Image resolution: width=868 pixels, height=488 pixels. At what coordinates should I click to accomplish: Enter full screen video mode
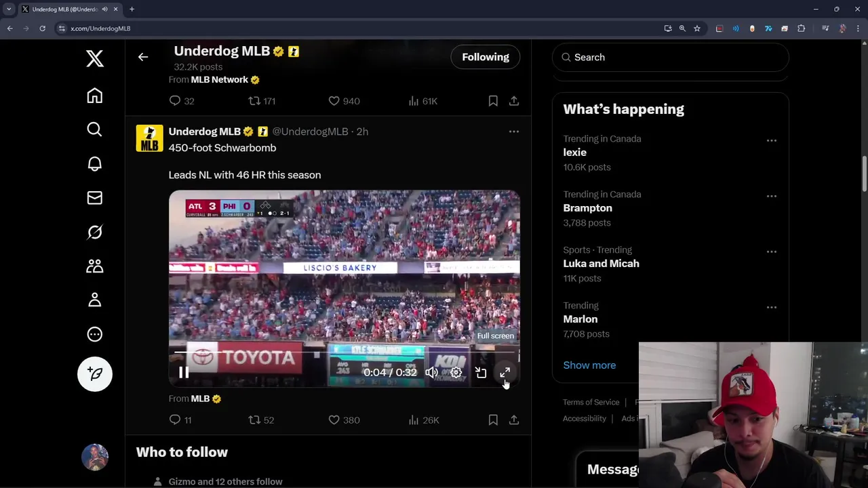click(x=505, y=373)
